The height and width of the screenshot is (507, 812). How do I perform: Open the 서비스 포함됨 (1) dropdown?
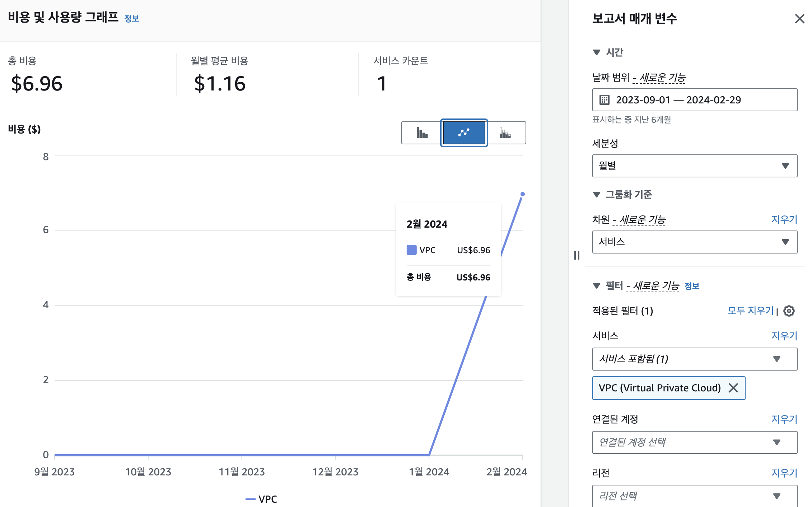[x=694, y=359]
